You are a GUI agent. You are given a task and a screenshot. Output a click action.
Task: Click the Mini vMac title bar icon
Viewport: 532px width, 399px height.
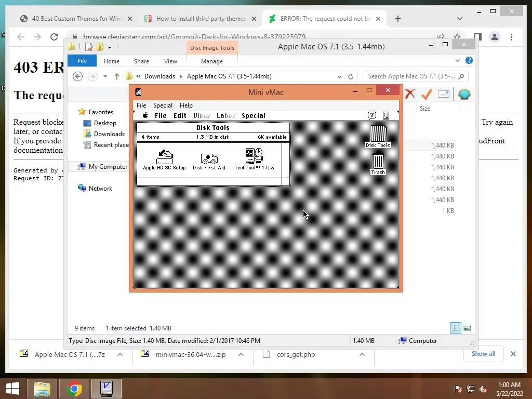tap(138, 92)
